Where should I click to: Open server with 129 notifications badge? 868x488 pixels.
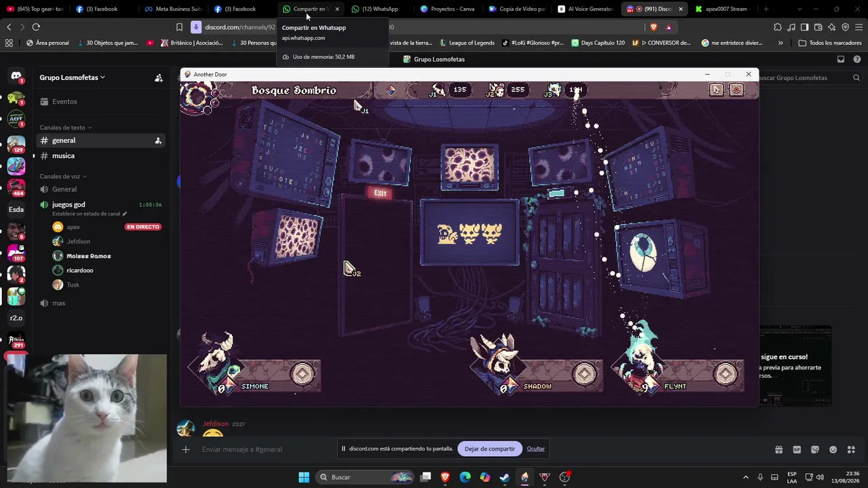[x=16, y=144]
